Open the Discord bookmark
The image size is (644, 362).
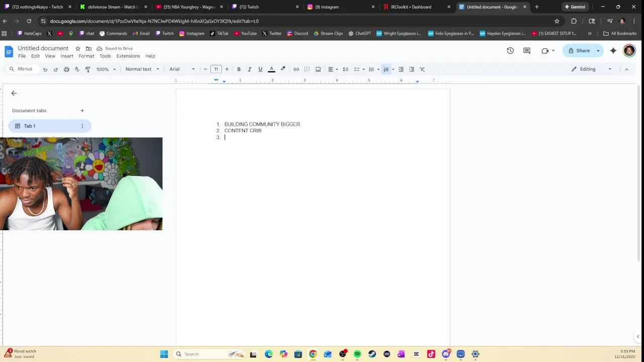tap(297, 34)
